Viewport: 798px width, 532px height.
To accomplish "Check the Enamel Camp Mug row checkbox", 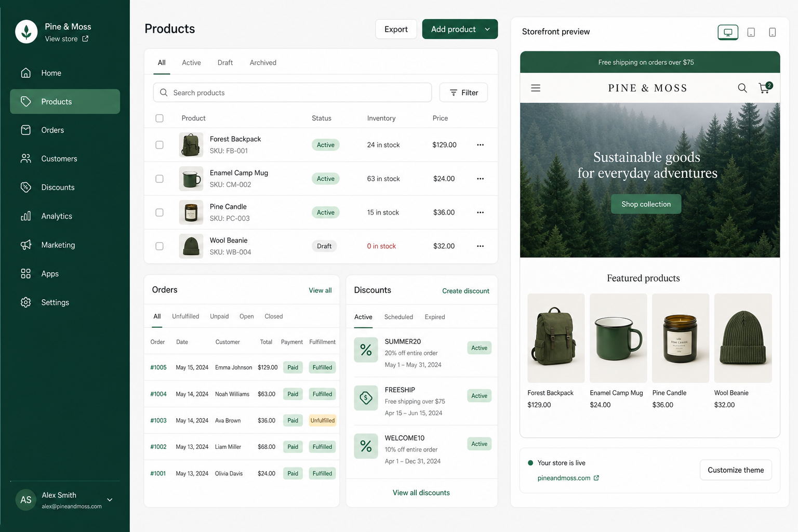I will (159, 179).
